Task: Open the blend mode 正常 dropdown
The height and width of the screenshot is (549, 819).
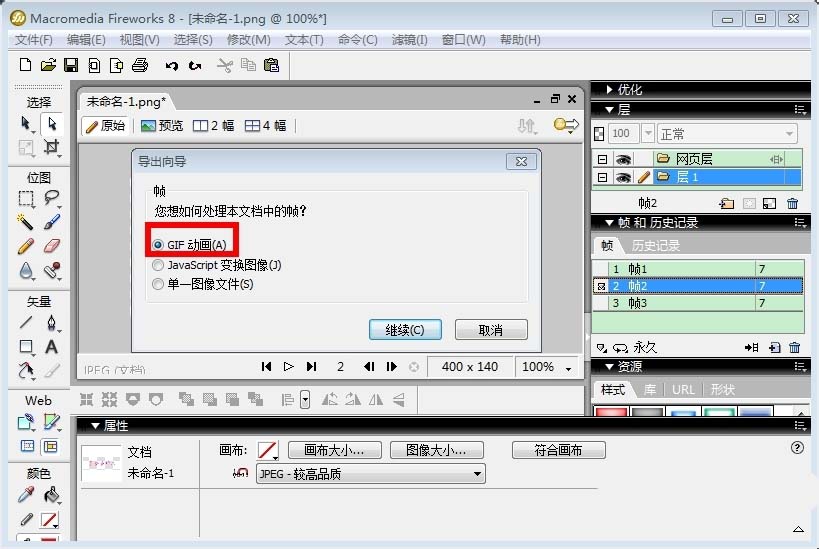Action: pyautogui.click(x=727, y=134)
